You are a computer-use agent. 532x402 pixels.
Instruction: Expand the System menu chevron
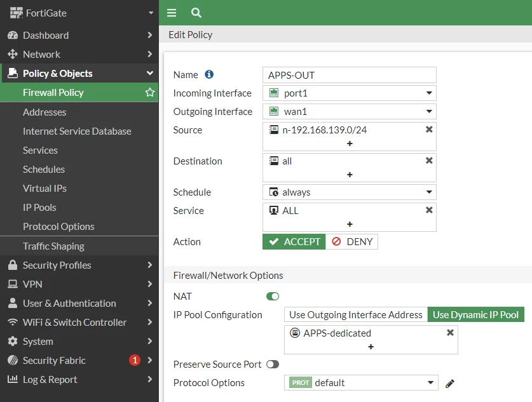(x=150, y=340)
